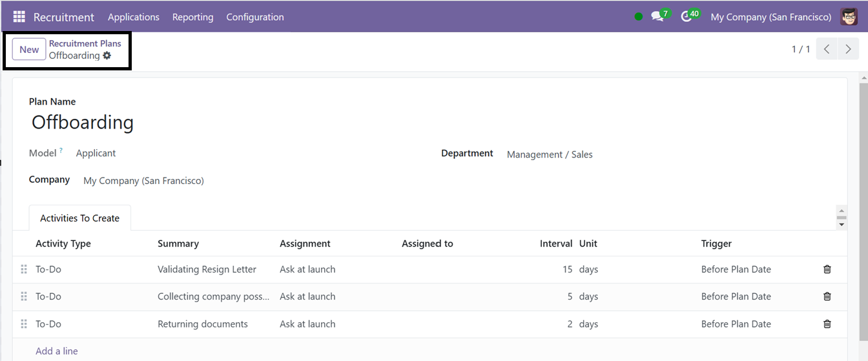Go back to Recruitment Plans breadcrumb
The width and height of the screenshot is (868, 361).
click(85, 43)
